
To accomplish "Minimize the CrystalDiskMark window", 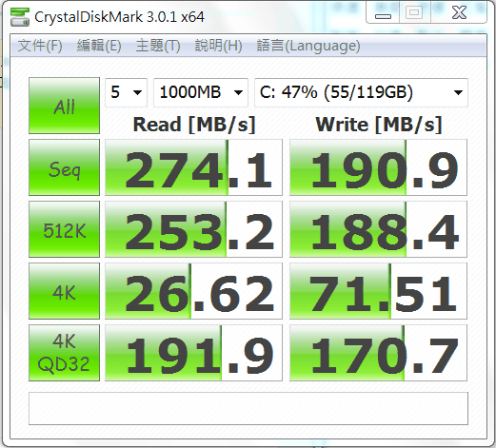I will point(383,12).
